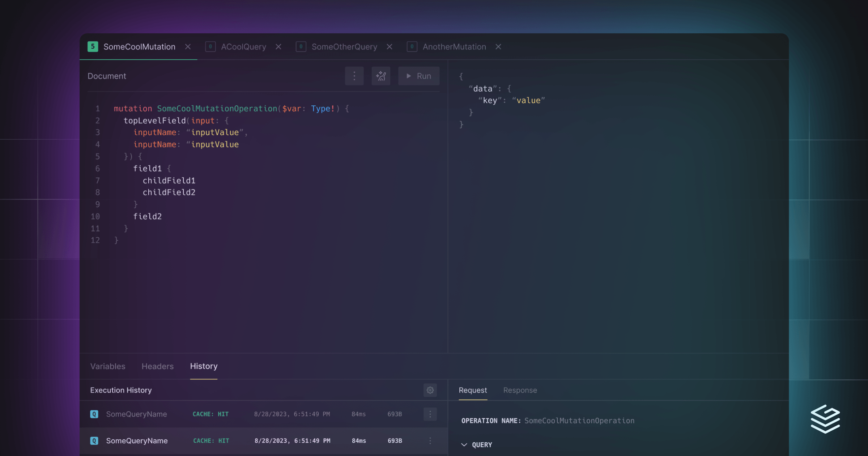Select highlighted SomeQueryName history entry
Viewport: 868px width, 456px height.
tap(264, 441)
